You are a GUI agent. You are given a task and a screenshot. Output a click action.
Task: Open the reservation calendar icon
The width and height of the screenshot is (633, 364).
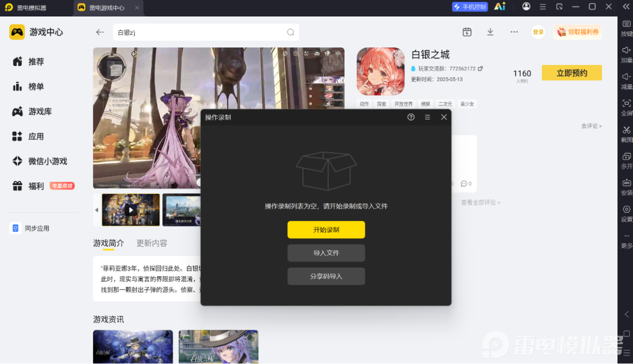click(467, 32)
